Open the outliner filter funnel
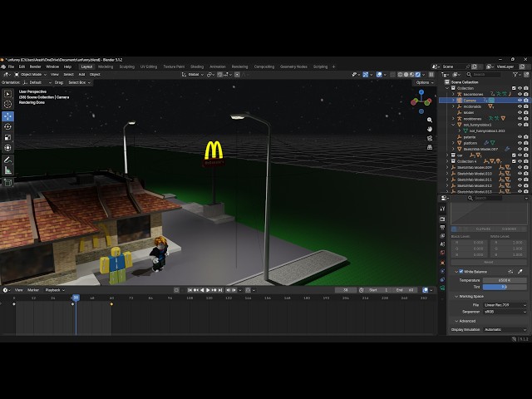 pyautogui.click(x=515, y=75)
